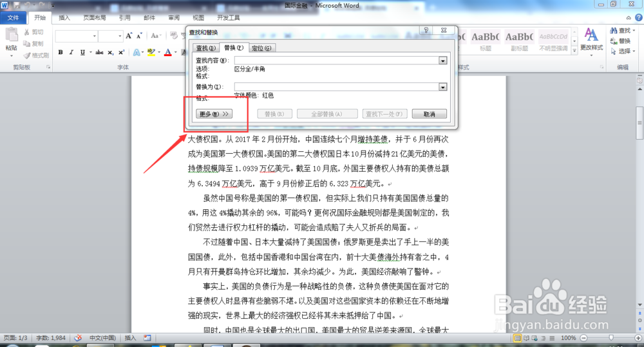Click the zoom in plus button
Image resolution: width=644 pixels, height=347 pixels.
[x=638, y=338]
